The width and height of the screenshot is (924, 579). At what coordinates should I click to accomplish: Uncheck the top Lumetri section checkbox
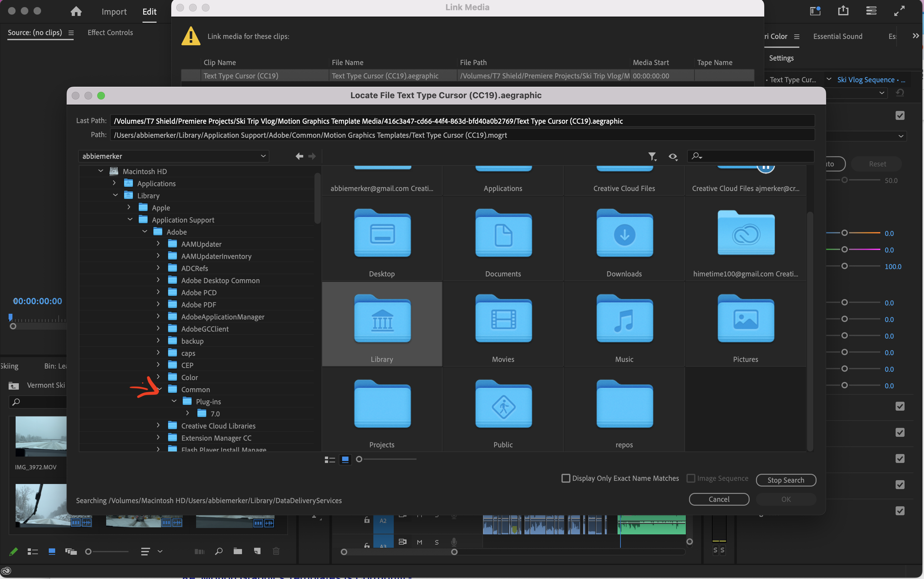click(900, 116)
